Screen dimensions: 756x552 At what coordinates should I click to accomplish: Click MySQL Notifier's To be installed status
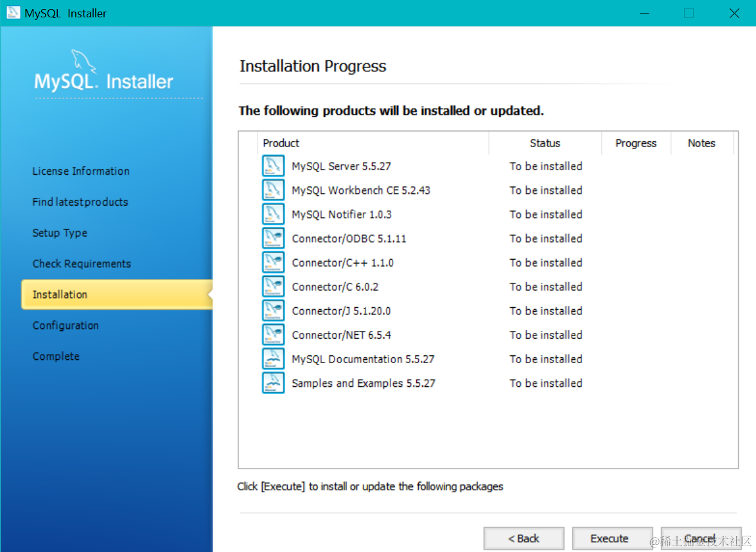click(x=546, y=215)
